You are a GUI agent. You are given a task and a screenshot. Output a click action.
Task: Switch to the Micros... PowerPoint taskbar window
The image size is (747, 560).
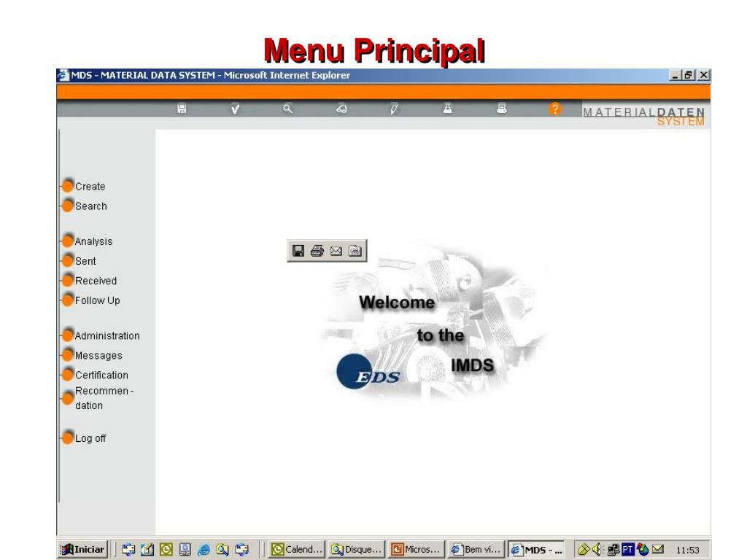coord(417,549)
